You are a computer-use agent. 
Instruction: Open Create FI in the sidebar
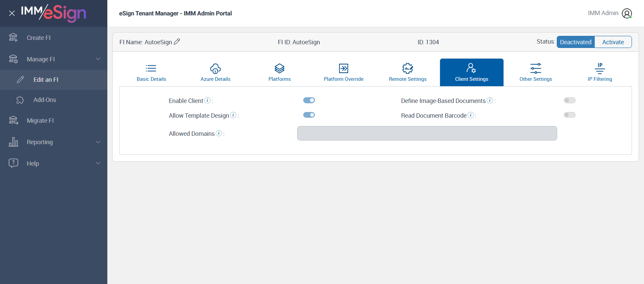(54, 38)
